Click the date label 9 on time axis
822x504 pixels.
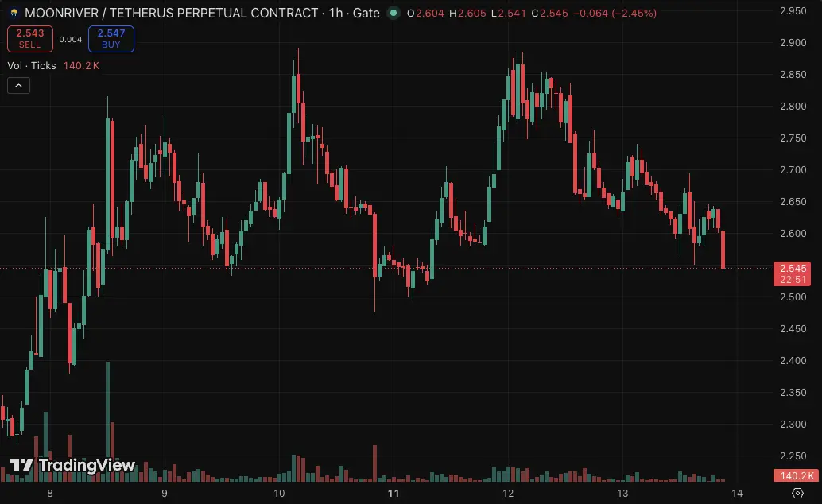[x=165, y=493]
